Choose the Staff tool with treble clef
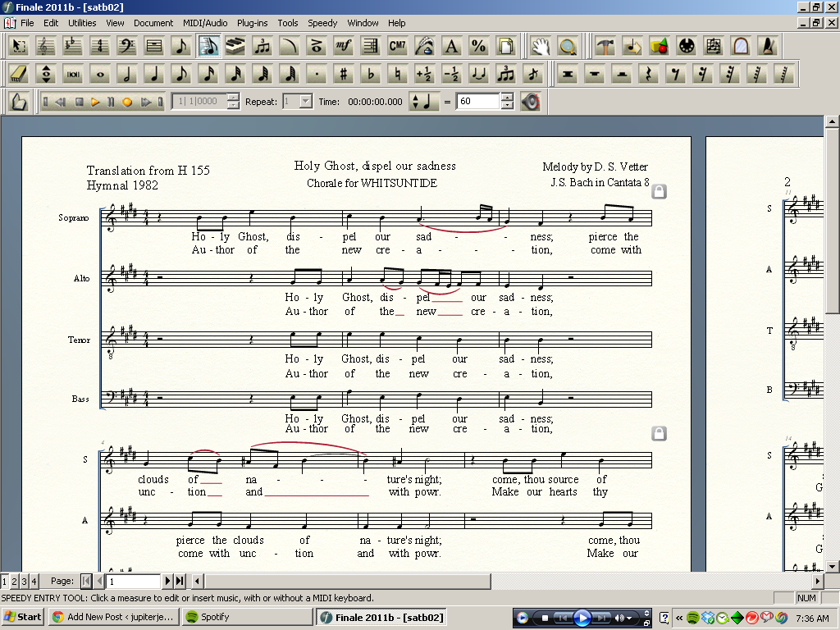 [x=46, y=46]
